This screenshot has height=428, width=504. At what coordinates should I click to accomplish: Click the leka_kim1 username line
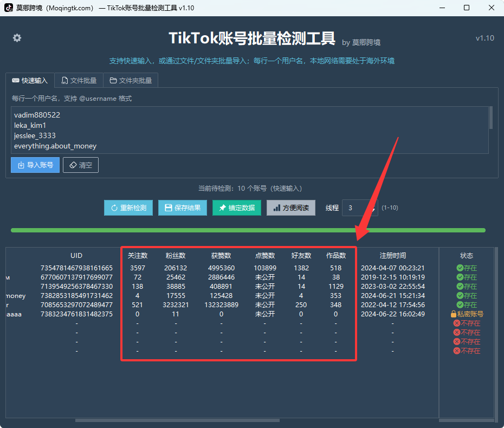click(x=30, y=125)
